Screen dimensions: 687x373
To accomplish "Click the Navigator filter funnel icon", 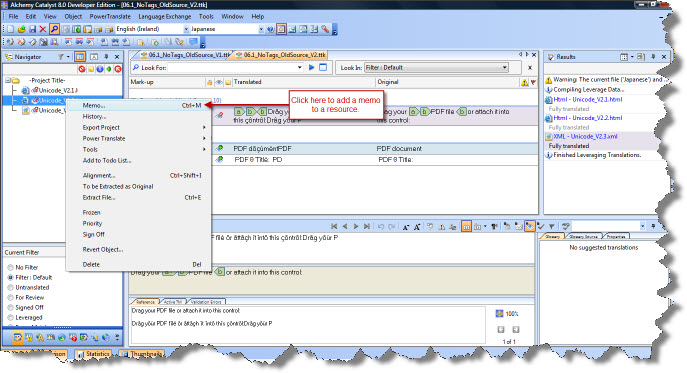I will coord(61,57).
